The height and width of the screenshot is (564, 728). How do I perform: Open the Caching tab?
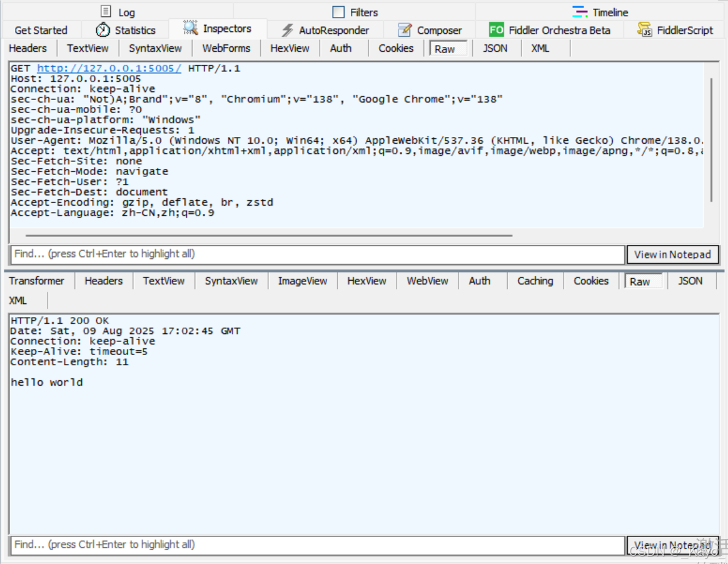[x=535, y=281]
